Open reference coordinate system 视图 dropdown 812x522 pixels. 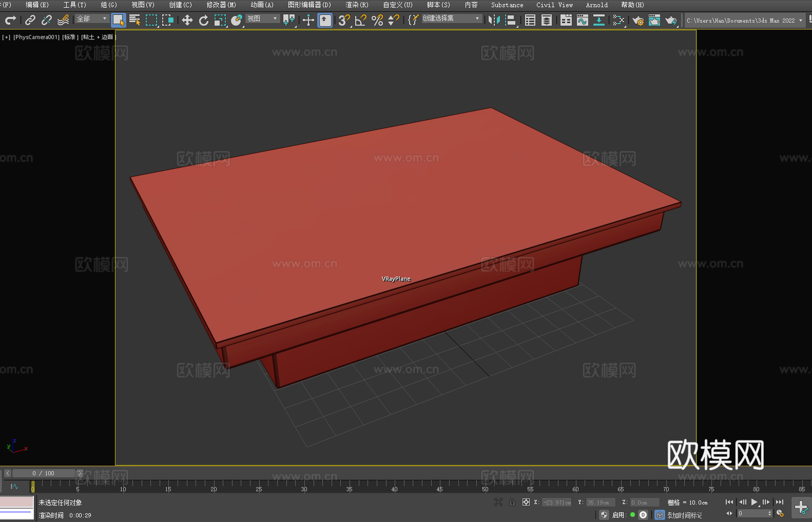click(x=262, y=18)
